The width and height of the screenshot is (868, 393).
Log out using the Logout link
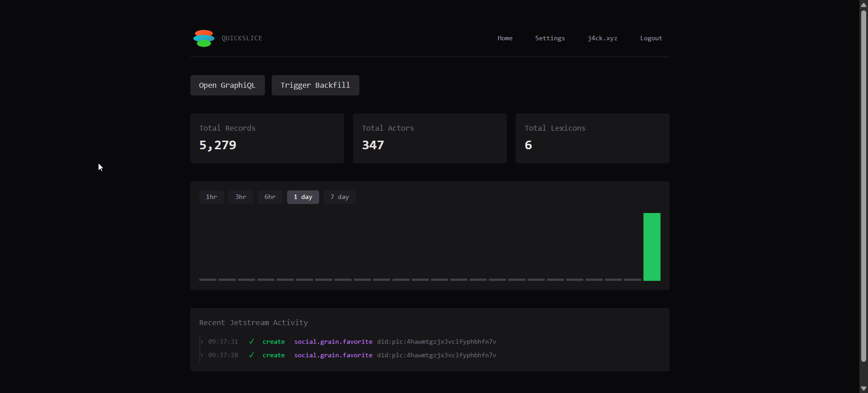(651, 38)
